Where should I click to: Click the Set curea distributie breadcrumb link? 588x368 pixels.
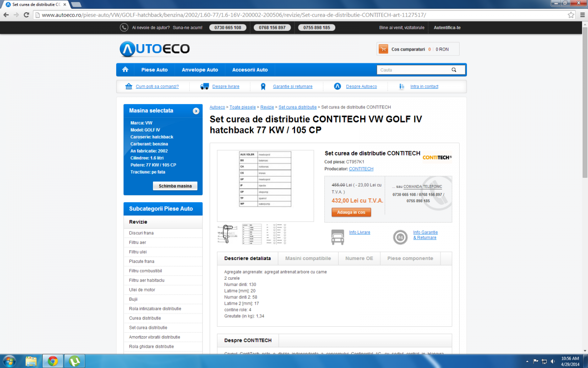(x=297, y=107)
